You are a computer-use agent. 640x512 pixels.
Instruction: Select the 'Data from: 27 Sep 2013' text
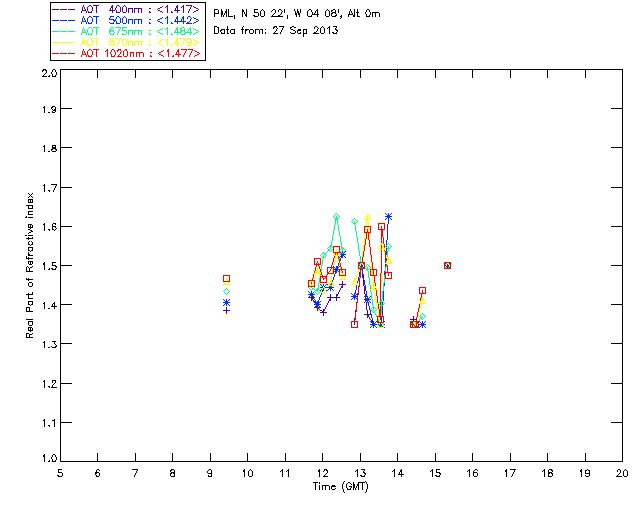(x=276, y=31)
